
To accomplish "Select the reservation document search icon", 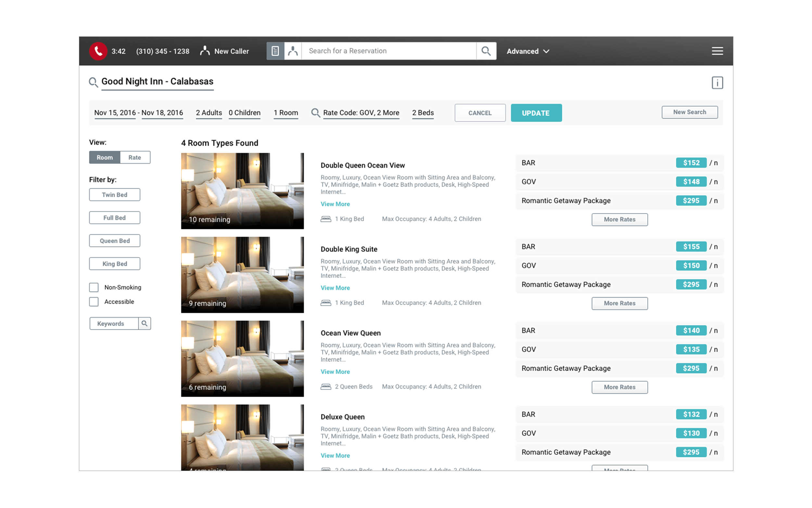I will pos(275,51).
